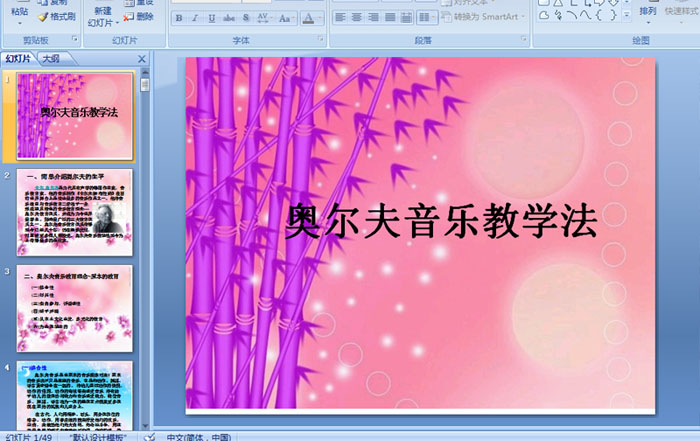This screenshot has height=441, width=700.
Task: Switch to the Outline (大纲) tab
Action: pyautogui.click(x=51, y=59)
